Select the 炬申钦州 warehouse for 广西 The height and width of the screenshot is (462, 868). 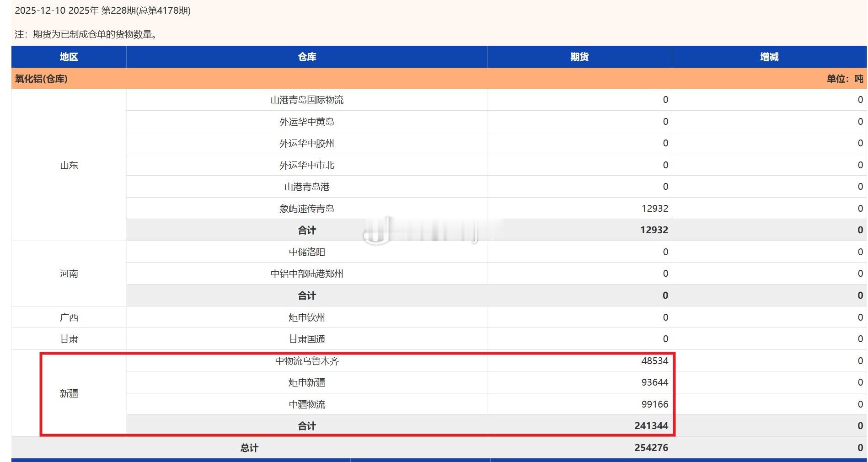307,317
